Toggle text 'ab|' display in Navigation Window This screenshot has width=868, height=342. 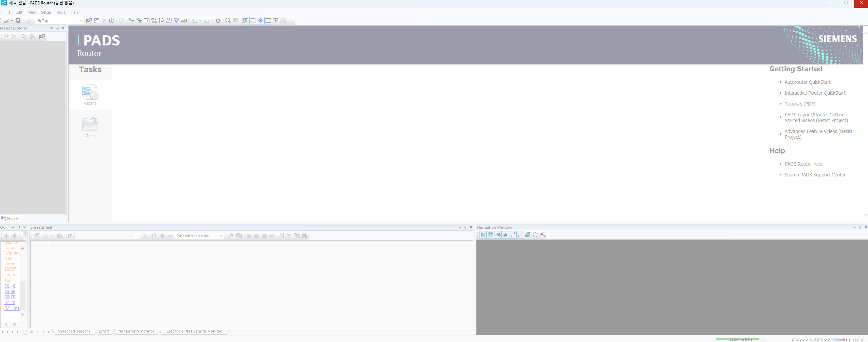click(x=505, y=235)
